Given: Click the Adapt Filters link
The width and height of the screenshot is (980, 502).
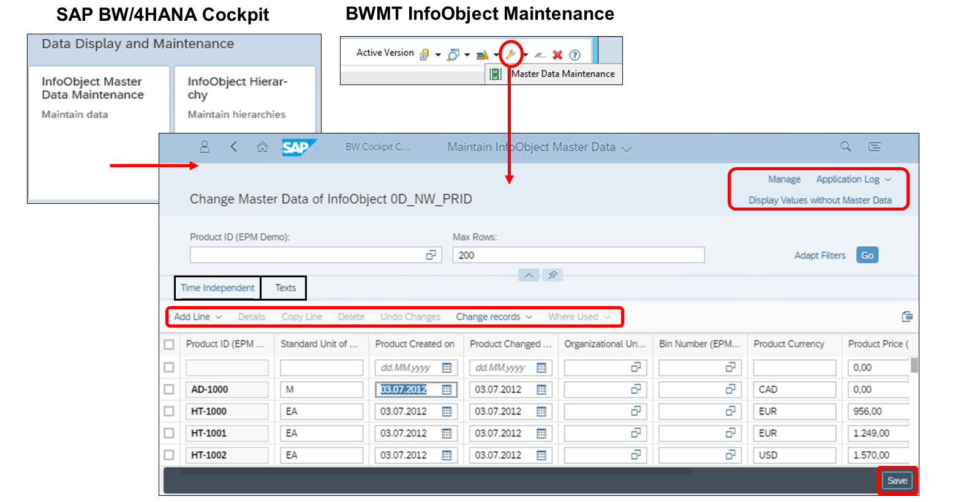Looking at the screenshot, I should coord(820,255).
